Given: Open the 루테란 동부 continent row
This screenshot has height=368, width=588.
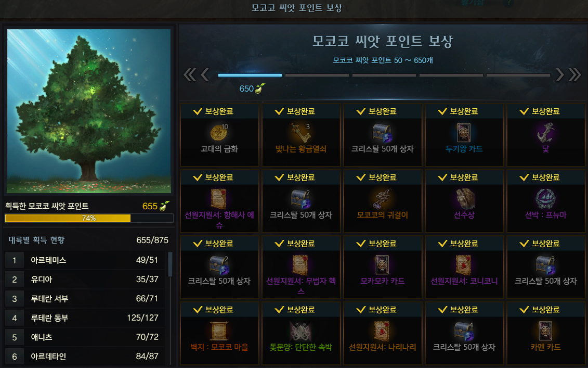Looking at the screenshot, I should (85, 318).
